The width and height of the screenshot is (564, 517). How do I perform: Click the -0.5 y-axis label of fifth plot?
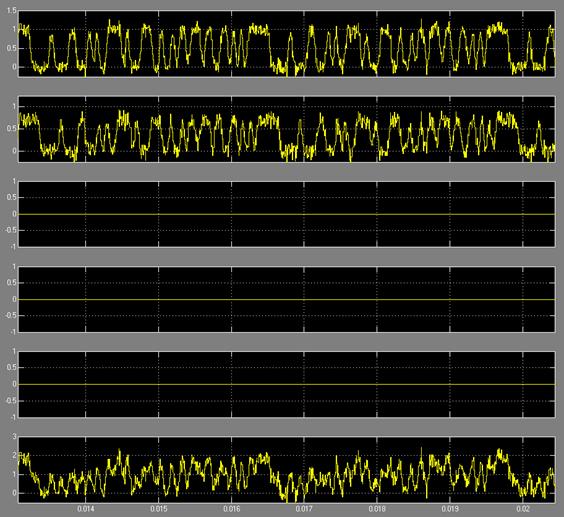(11, 401)
